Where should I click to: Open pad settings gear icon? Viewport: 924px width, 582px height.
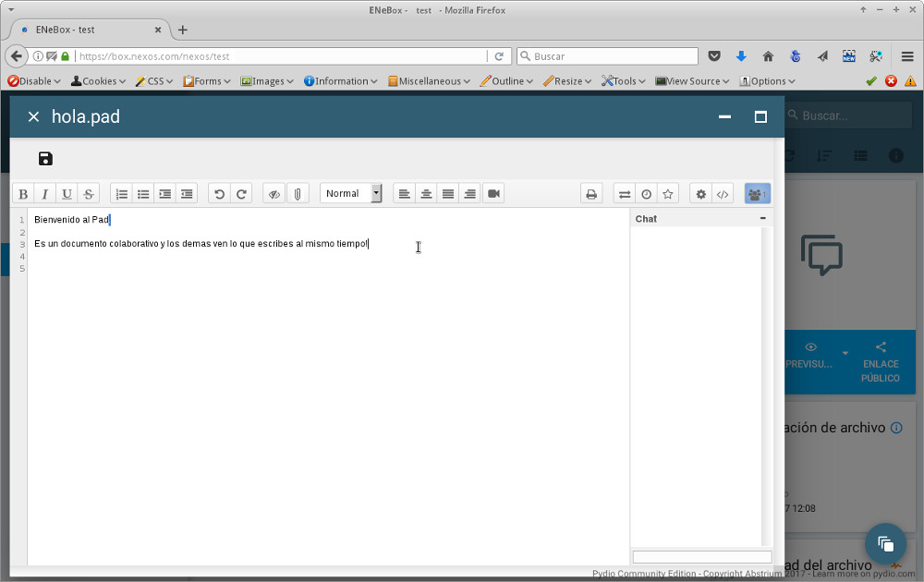pos(700,194)
